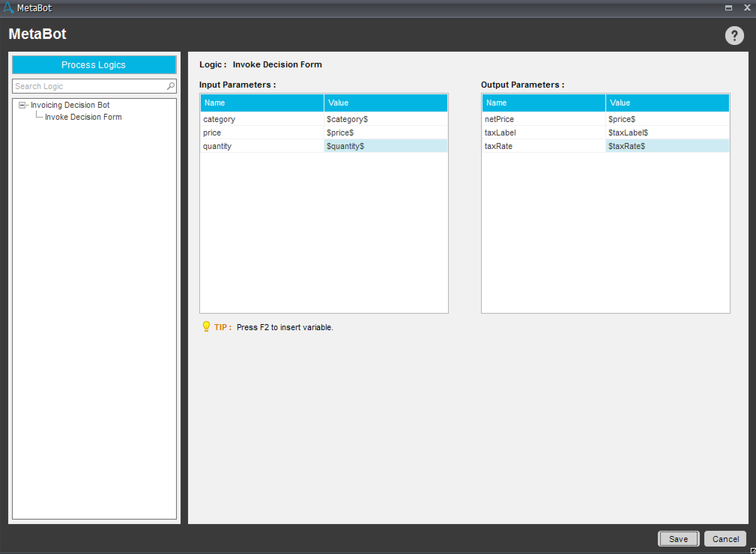Edit the $price$ input value cell

tap(385, 133)
